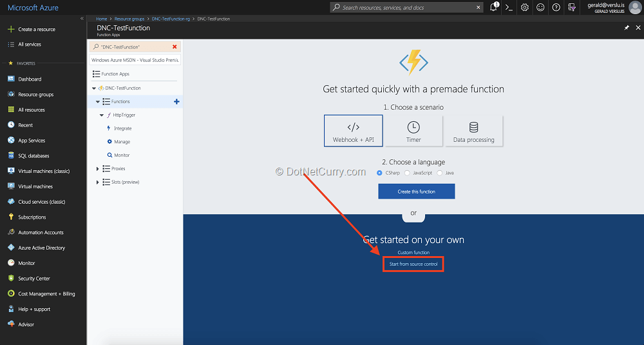Select the JavaScript language option
This screenshot has width=644, height=345.
407,173
